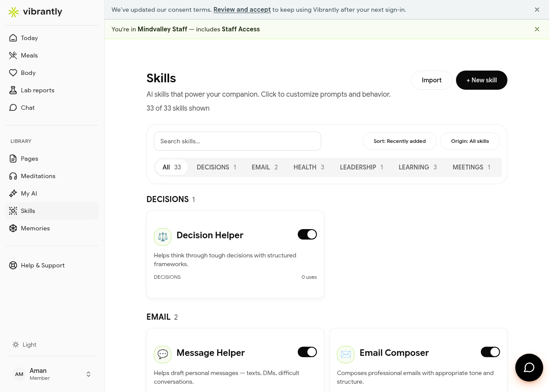Toggle Message Helper skill off
558x392 pixels.
tap(307, 352)
